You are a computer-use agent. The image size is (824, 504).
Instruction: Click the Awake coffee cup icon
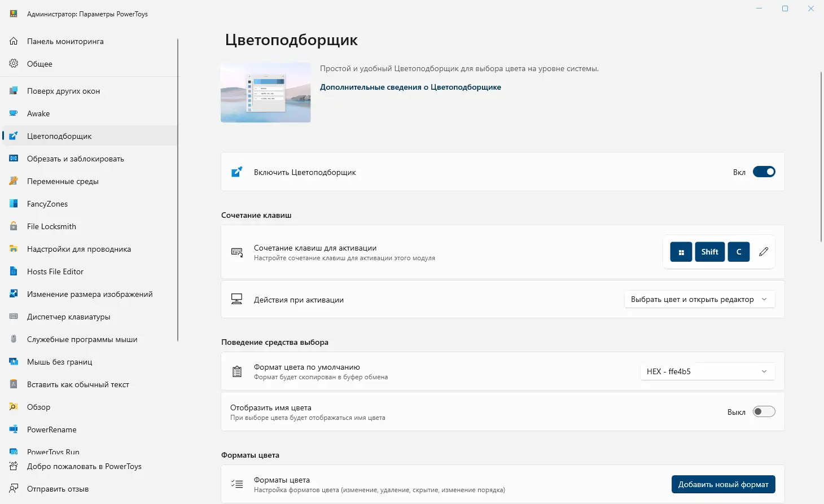[x=14, y=113]
